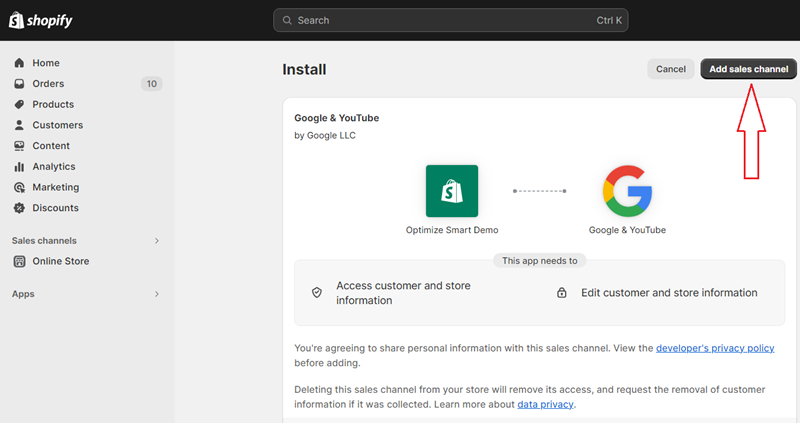Screen dimensions: 800x423
Task: Click the Google G logo
Action: [627, 191]
